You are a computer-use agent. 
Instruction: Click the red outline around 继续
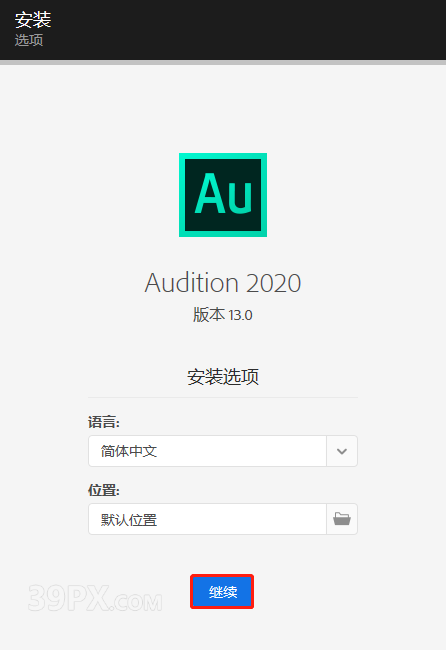[x=222, y=575]
